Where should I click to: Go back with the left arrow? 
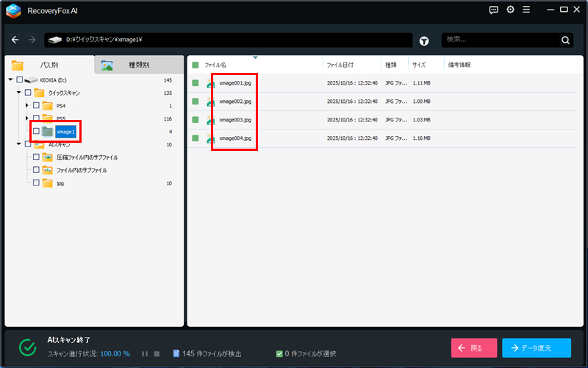15,40
